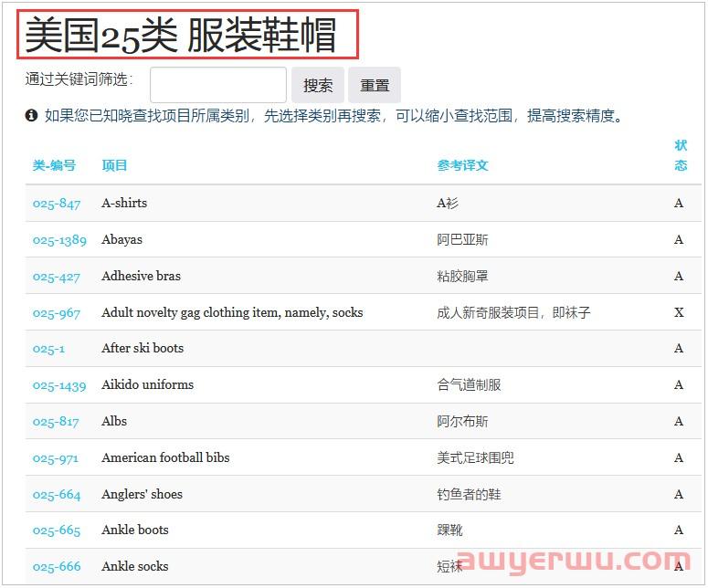Image resolution: width=708 pixels, height=588 pixels.
Task: Select the A-shirts item text
Action: pos(124,203)
